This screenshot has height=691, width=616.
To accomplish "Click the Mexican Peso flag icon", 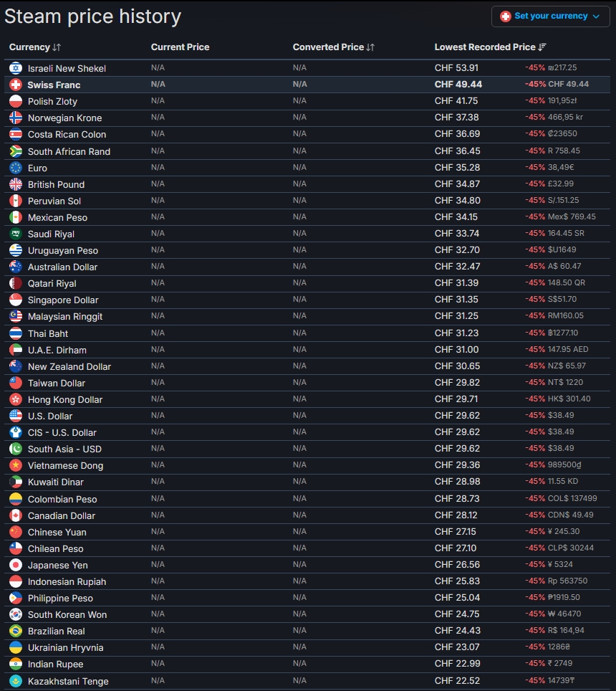I will point(16,217).
